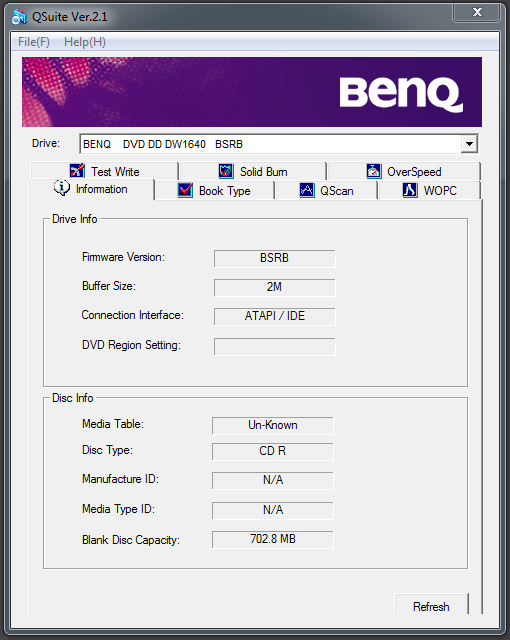Click the Information tab icon
Screen dimensions: 510x640
[62, 188]
